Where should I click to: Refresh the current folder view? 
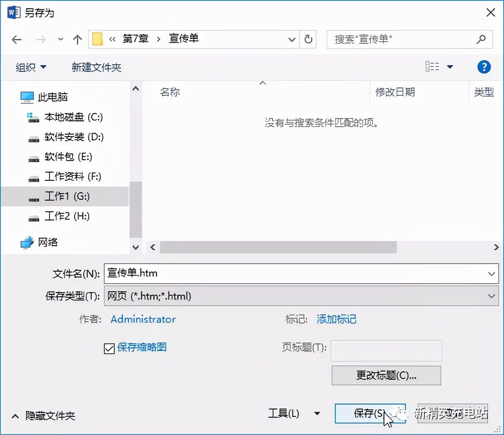(308, 39)
